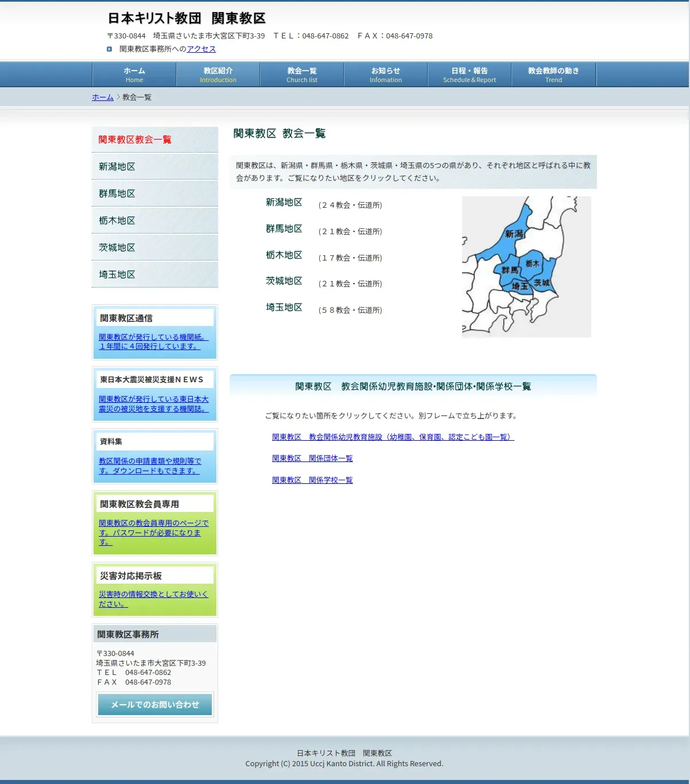
Task: Click 関東教区通信 box title
Action: click(126, 318)
